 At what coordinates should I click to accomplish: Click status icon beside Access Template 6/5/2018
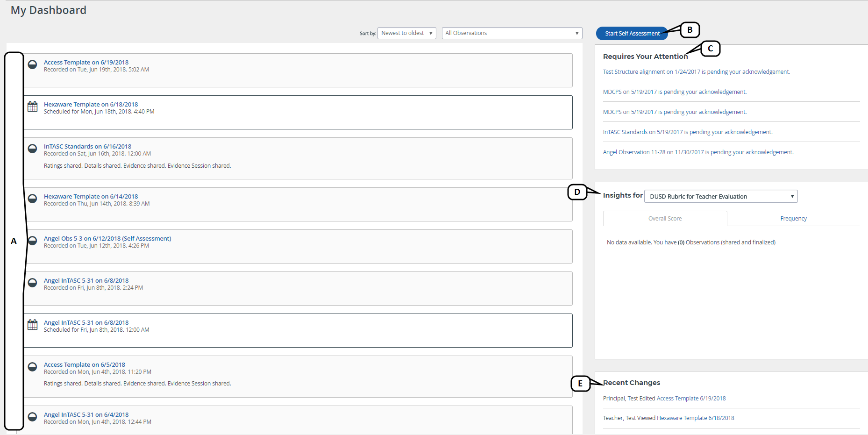(32, 367)
